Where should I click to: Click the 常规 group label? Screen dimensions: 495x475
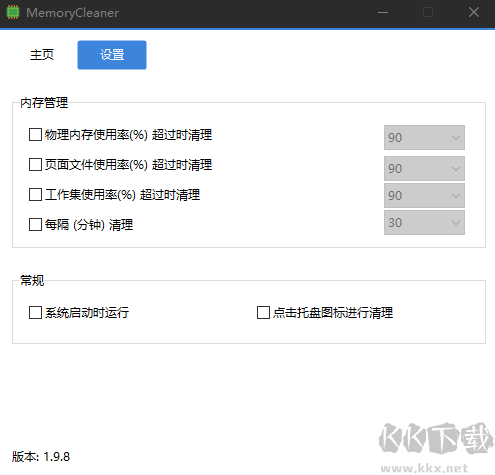click(x=32, y=280)
